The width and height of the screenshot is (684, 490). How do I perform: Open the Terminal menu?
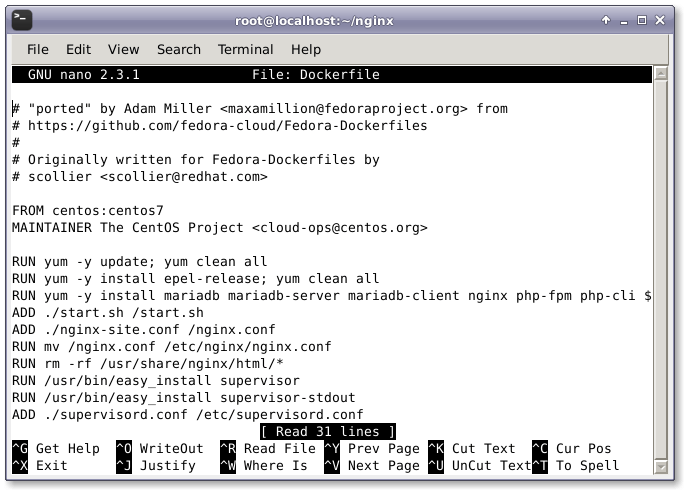[245, 49]
